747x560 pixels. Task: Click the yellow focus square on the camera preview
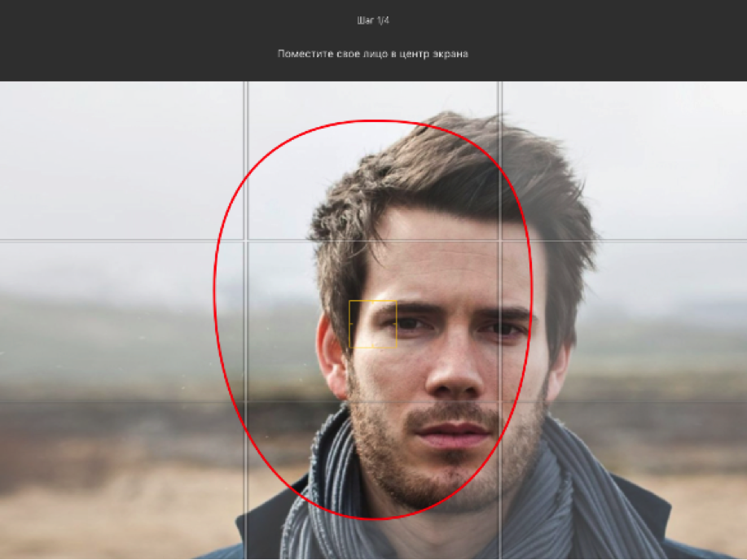(x=373, y=324)
